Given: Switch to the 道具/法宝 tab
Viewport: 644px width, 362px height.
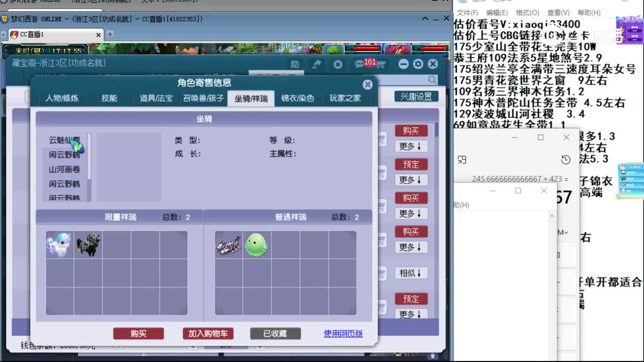Looking at the screenshot, I should point(156,98).
